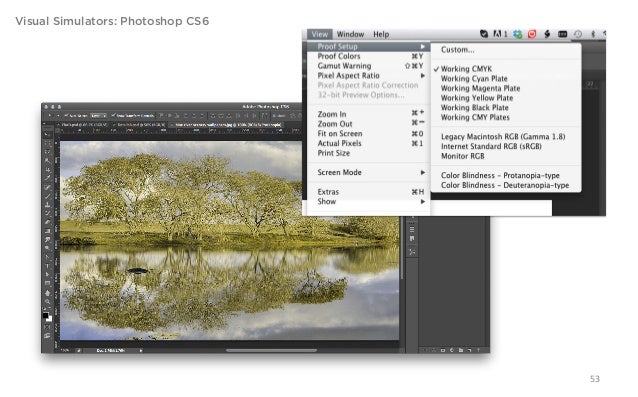The height and width of the screenshot is (397, 638).
Task: Select the Rectangle shape tool
Action: coord(47,283)
